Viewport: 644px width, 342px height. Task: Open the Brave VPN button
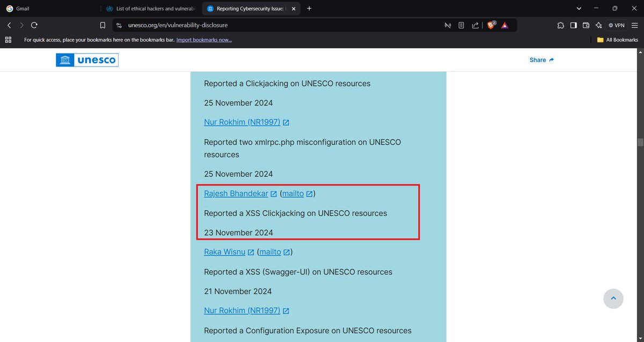(617, 25)
